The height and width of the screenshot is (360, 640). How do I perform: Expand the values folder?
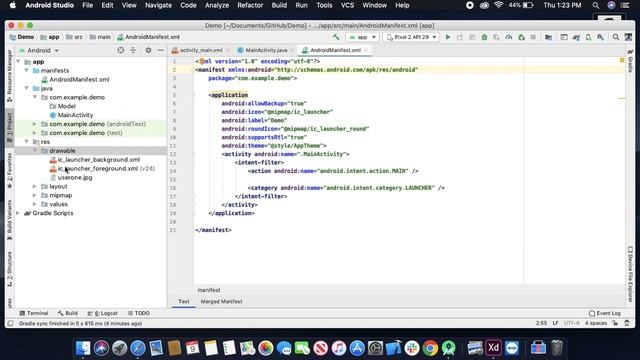point(35,204)
